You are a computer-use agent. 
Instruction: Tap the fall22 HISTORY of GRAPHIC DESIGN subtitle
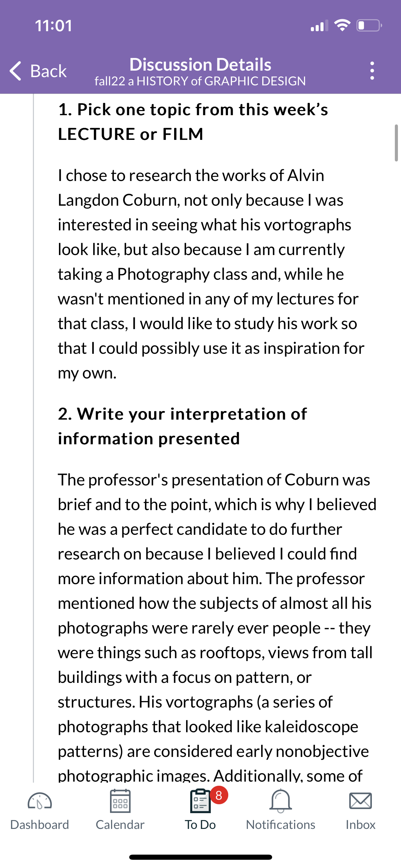(x=200, y=81)
